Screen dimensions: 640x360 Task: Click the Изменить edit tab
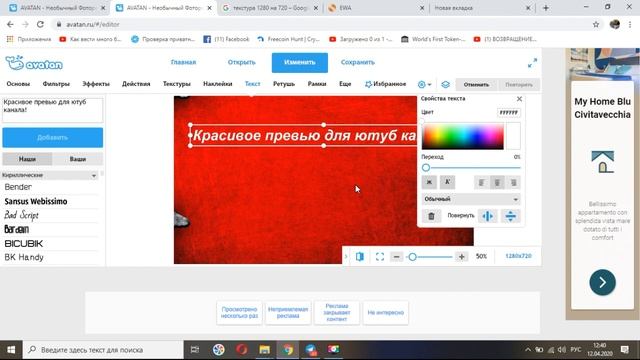[300, 62]
